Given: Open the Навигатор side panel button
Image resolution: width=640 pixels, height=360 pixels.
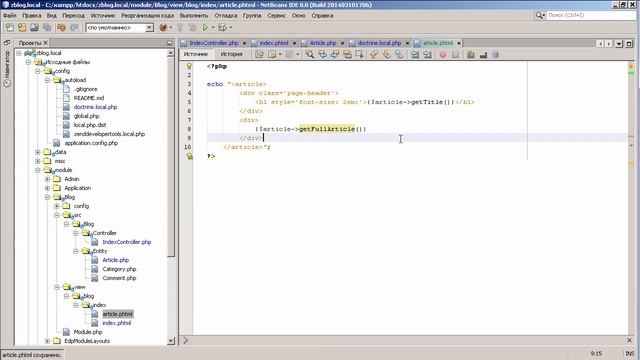Looking at the screenshot, I should pyautogui.click(x=7, y=68).
